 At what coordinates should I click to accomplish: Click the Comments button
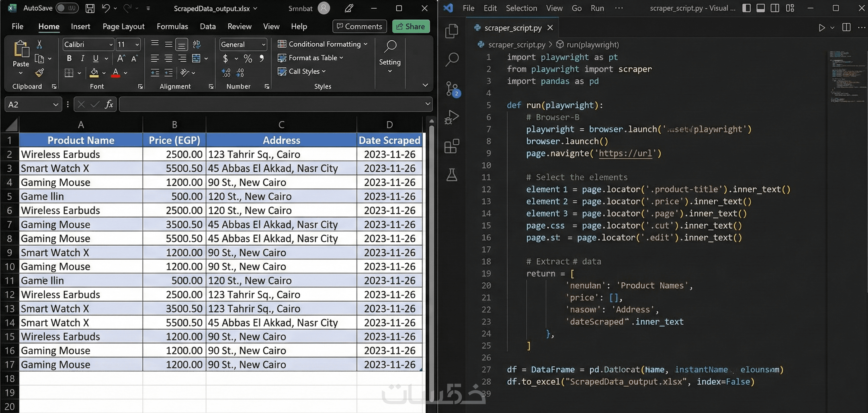359,26
